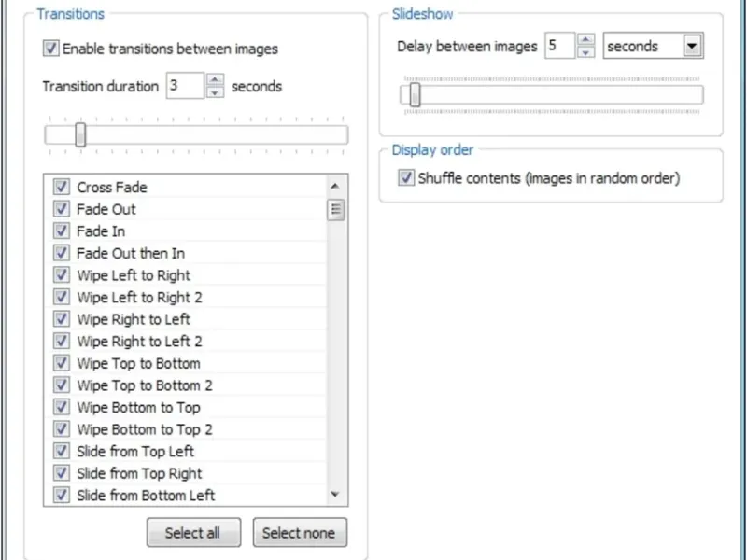The image size is (747, 560).
Task: Click the transition duration input field
Action: (184, 86)
